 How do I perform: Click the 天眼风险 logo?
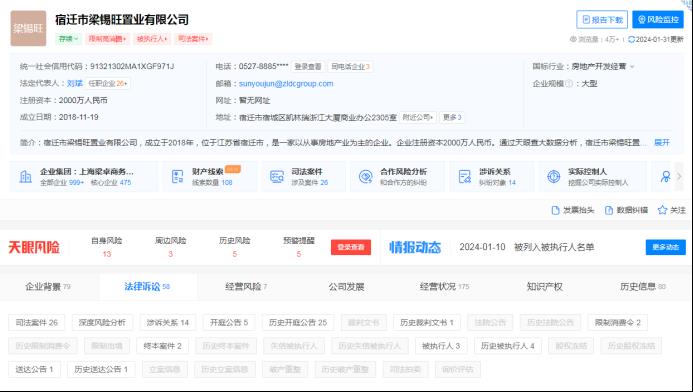coord(34,247)
